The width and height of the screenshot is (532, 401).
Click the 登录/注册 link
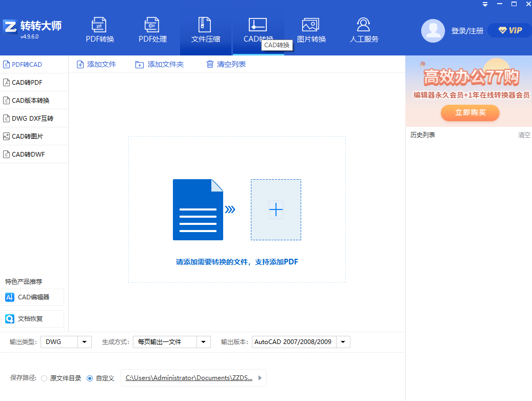click(x=467, y=31)
